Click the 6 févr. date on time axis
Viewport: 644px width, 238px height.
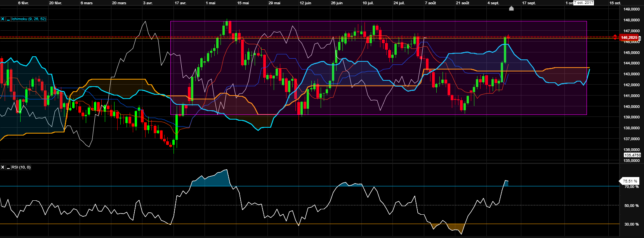pos(23,3)
